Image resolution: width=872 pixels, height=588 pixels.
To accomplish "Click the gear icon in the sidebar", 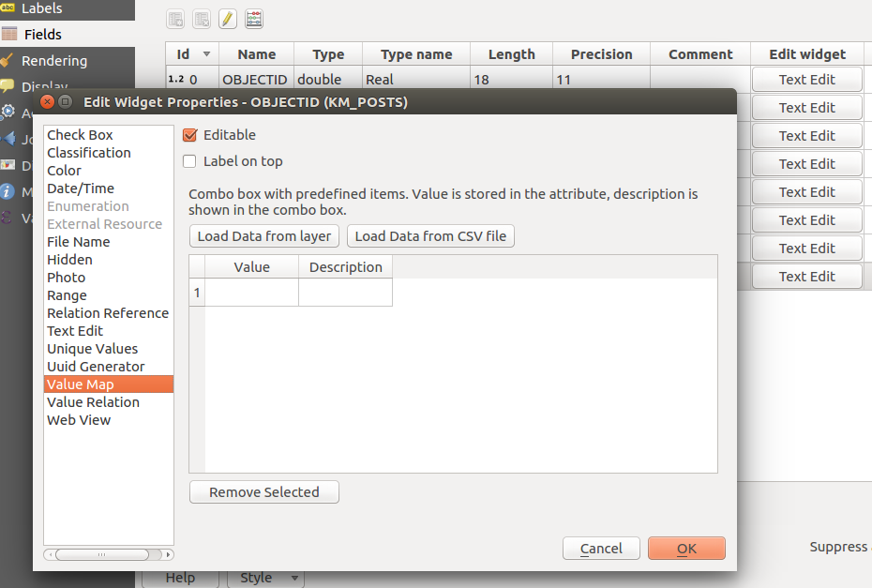I will 8,112.
